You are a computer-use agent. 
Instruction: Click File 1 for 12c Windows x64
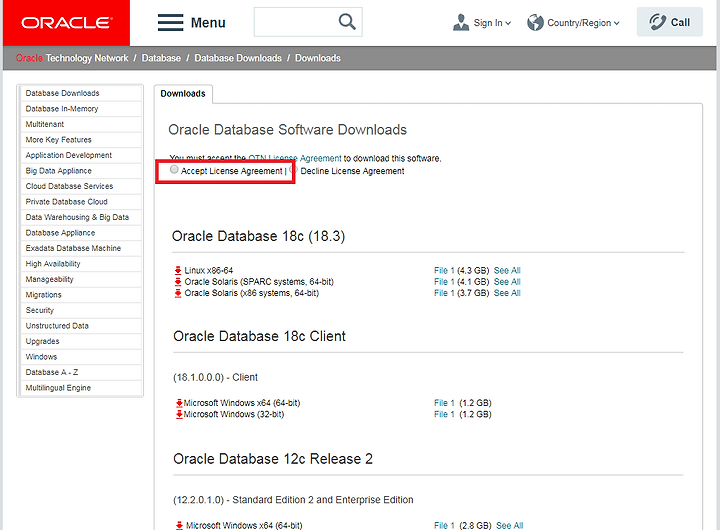[x=444, y=525]
